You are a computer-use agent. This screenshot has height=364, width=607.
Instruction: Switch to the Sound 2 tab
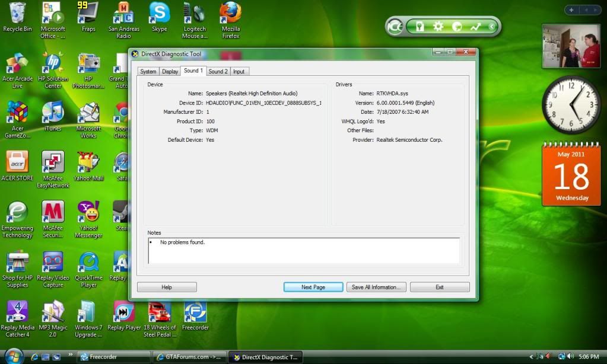218,72
